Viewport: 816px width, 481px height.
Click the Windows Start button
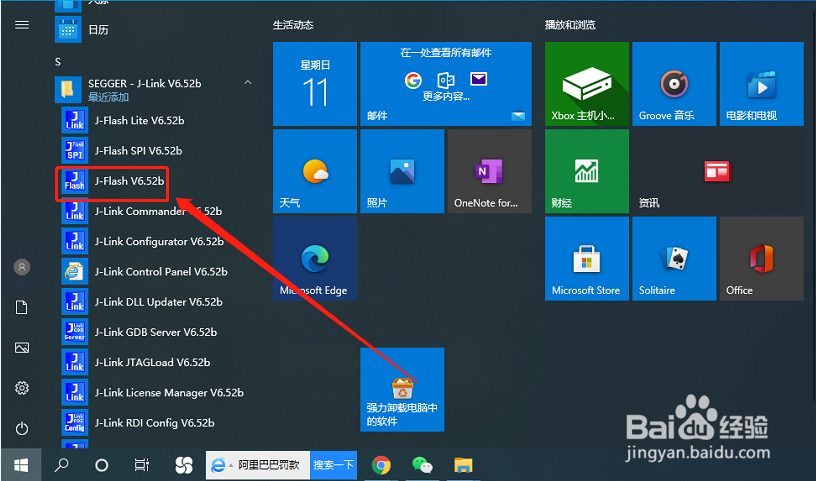pyautogui.click(x=21, y=465)
